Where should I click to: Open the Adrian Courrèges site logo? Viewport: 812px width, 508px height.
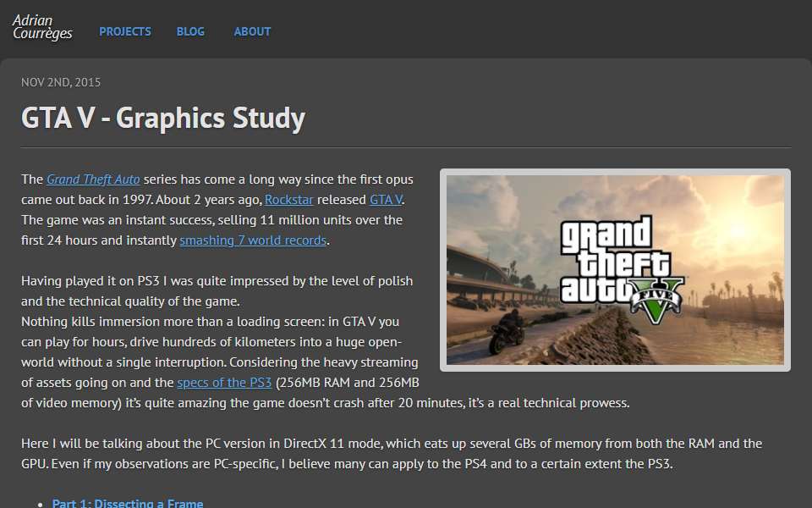pos(42,27)
